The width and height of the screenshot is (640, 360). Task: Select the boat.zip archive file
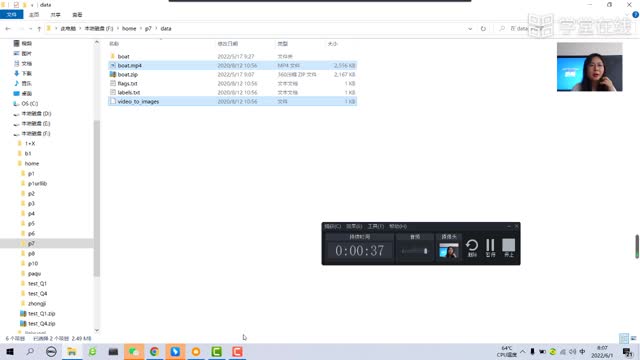tap(232, 74)
